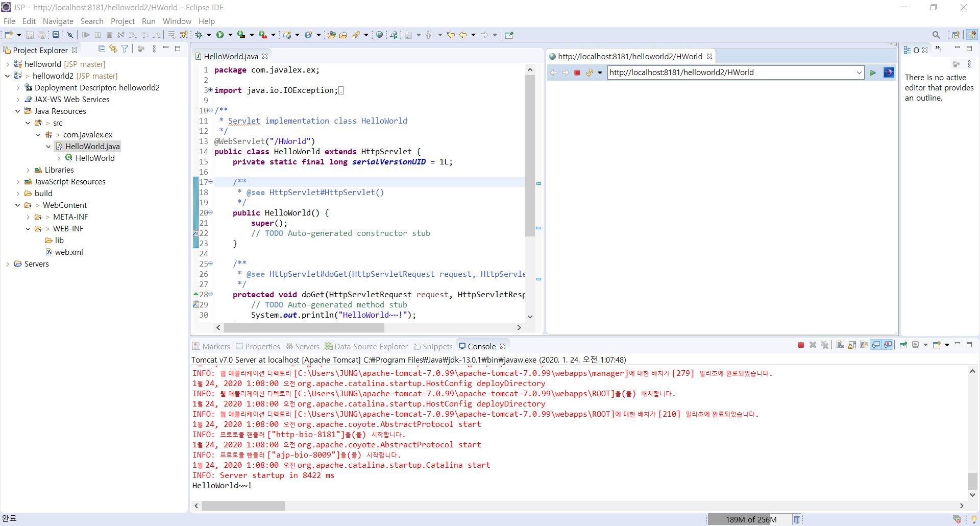Select web.xml in Project Explorer
The height and width of the screenshot is (526, 980).
click(x=69, y=252)
